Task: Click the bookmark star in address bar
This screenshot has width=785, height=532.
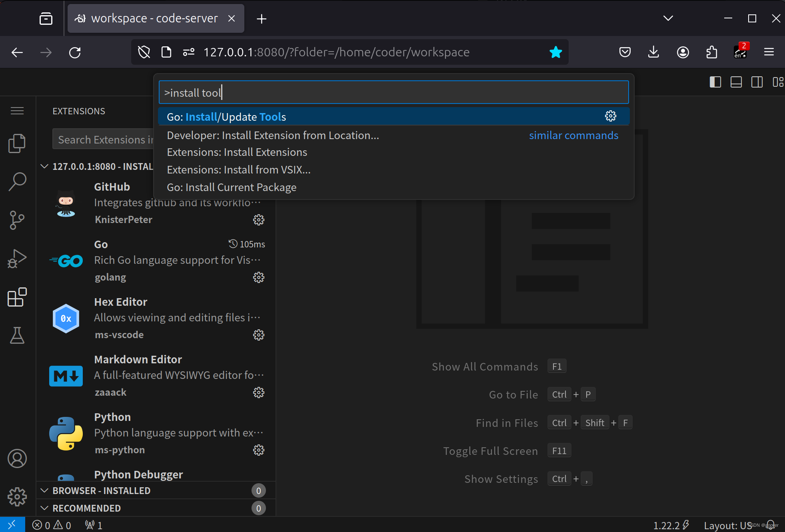Action: (555, 52)
